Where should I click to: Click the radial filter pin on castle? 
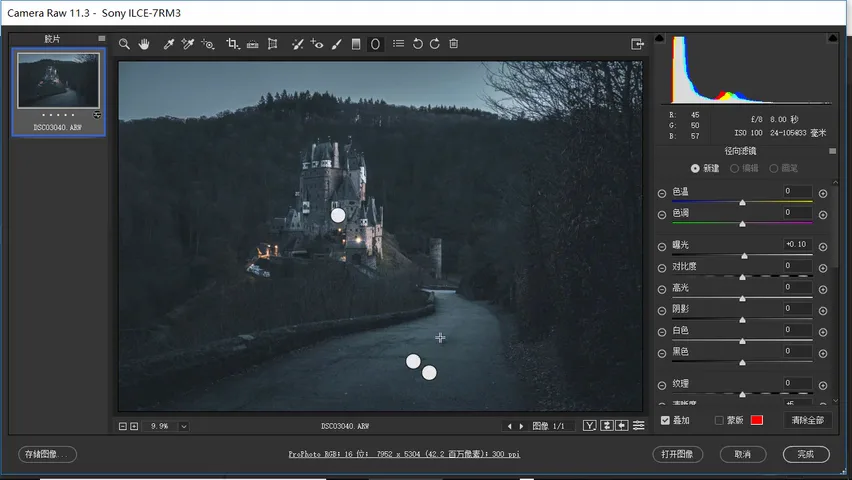(x=338, y=215)
